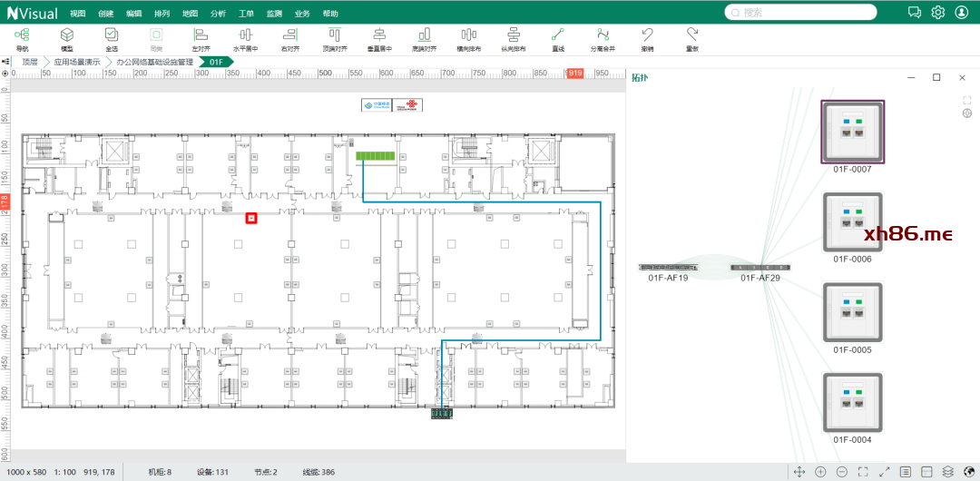Viewport: 980px width, 481px height.
Task: Select the 01F-AF19 device in topology
Action: (668, 267)
